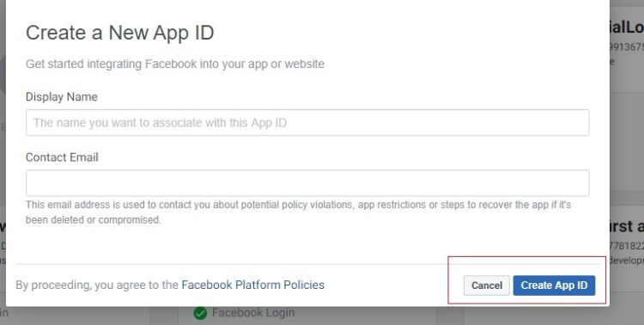
Task: Select the partially hidden app card at top right
Action: [x=627, y=46]
